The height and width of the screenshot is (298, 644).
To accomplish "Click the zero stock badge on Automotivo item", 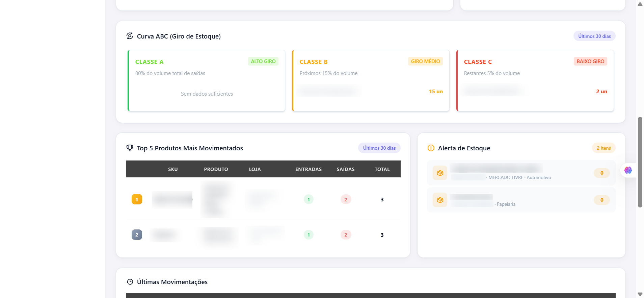I will (602, 173).
